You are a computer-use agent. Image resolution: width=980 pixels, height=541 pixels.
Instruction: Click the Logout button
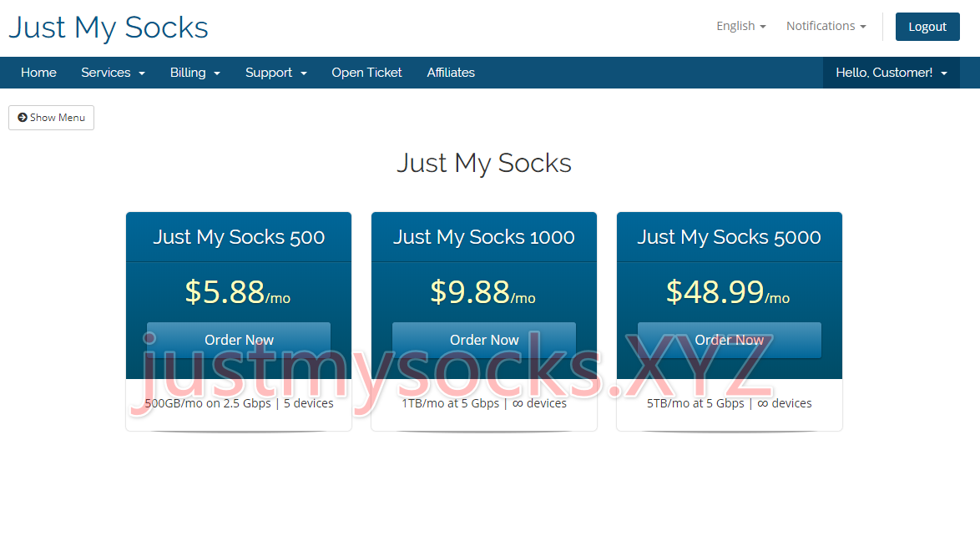(927, 27)
